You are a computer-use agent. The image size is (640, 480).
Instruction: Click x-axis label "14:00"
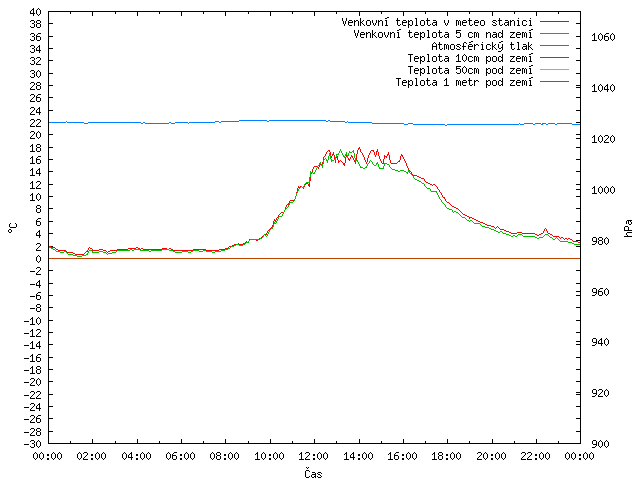point(358,456)
